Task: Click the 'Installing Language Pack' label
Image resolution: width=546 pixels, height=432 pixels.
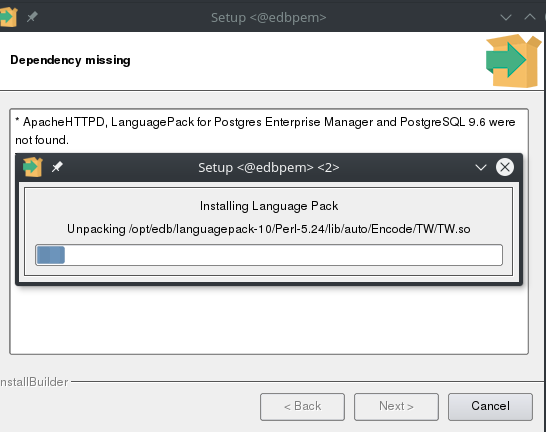Action: (269, 206)
